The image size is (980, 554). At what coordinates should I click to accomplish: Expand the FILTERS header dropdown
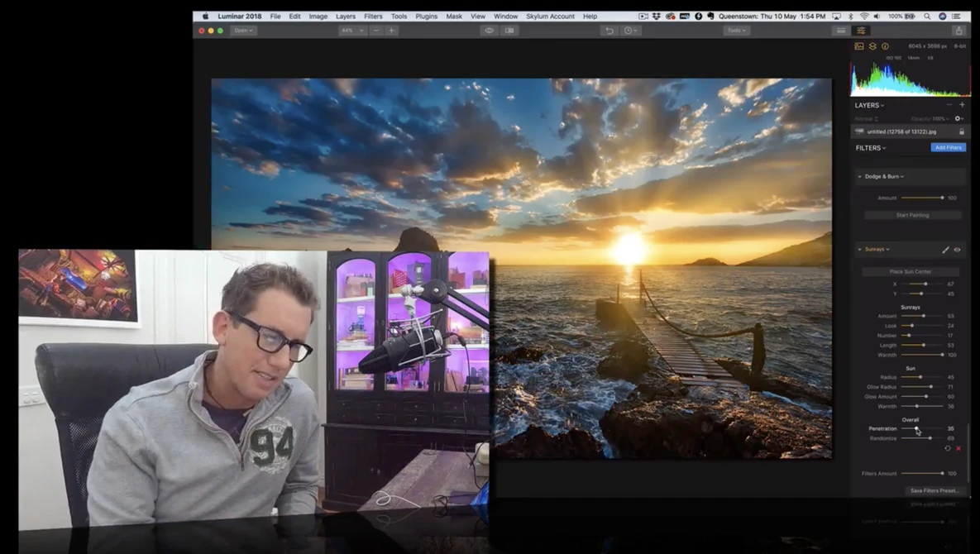pos(871,148)
